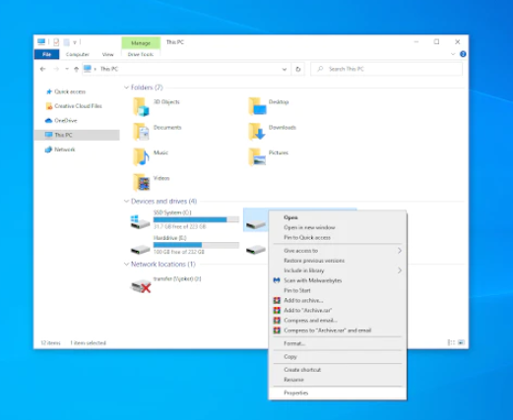Viewport: 513px width, 420px height.
Task: Open the Drive Tools tab
Action: pos(141,54)
